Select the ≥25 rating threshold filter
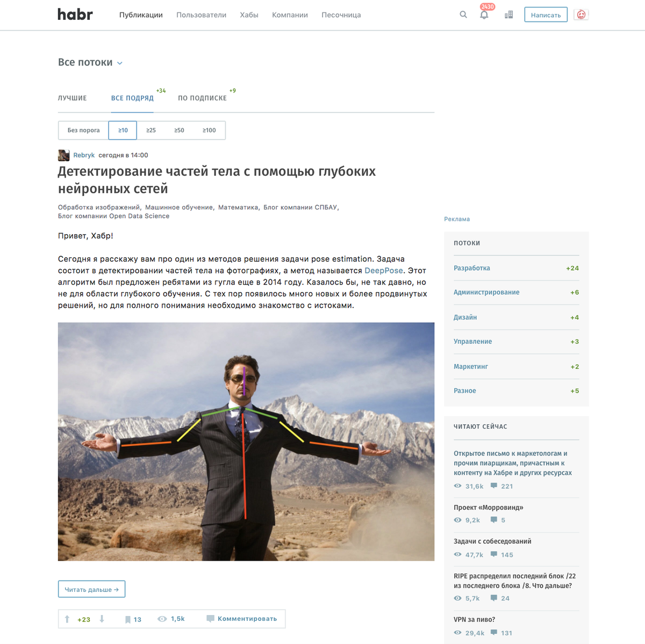The height and width of the screenshot is (644, 645). 151,130
